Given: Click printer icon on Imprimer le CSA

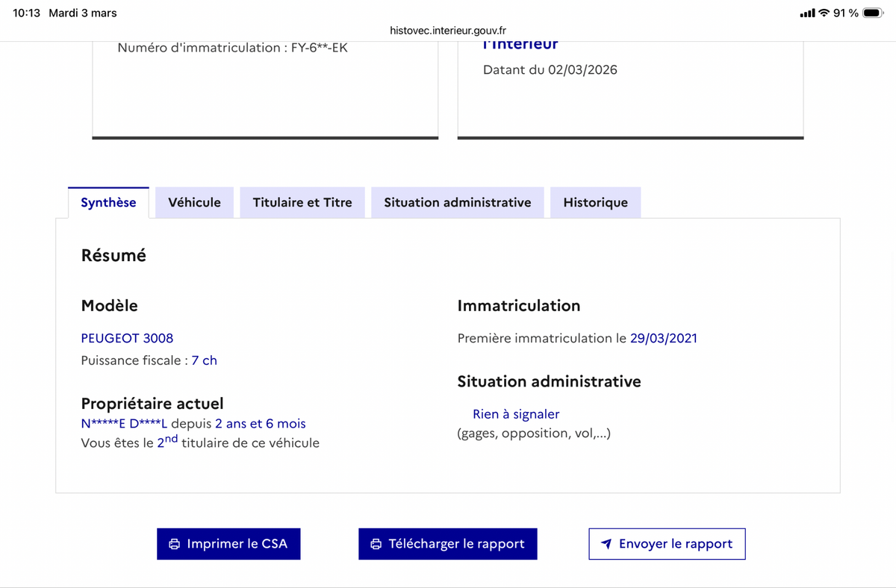Looking at the screenshot, I should [174, 544].
